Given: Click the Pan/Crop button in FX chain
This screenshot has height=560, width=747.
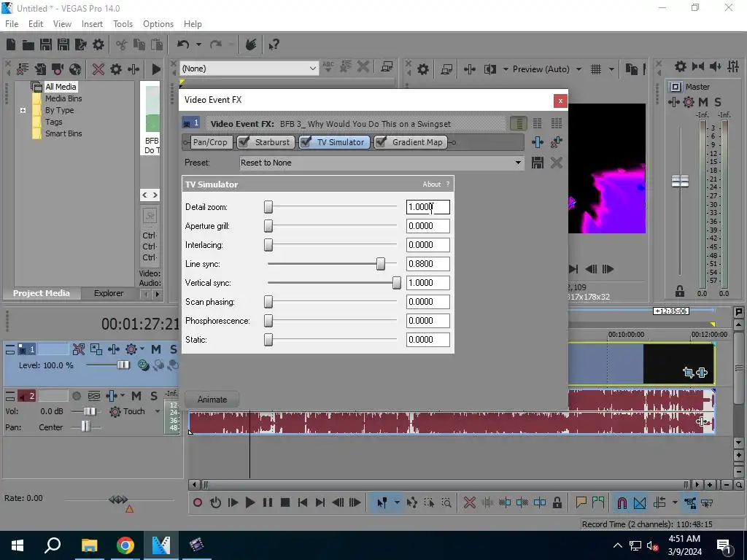Looking at the screenshot, I should pos(209,142).
